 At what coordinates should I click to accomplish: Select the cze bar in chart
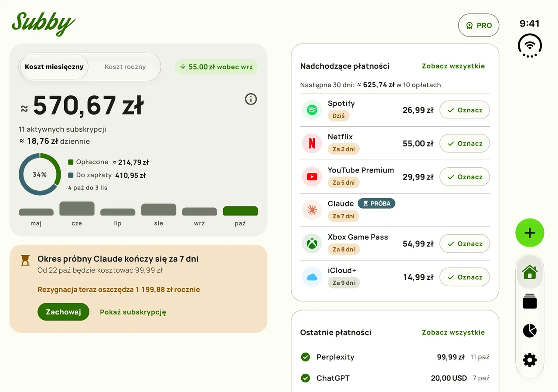(x=77, y=209)
